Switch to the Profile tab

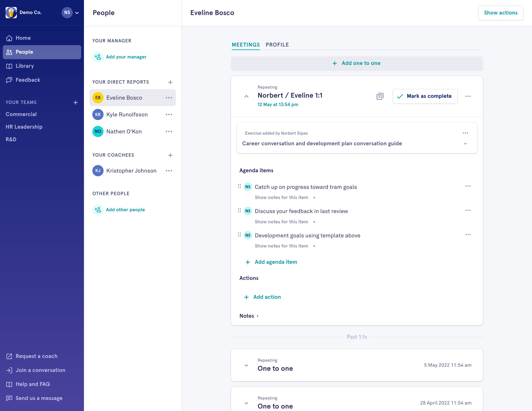tap(277, 45)
